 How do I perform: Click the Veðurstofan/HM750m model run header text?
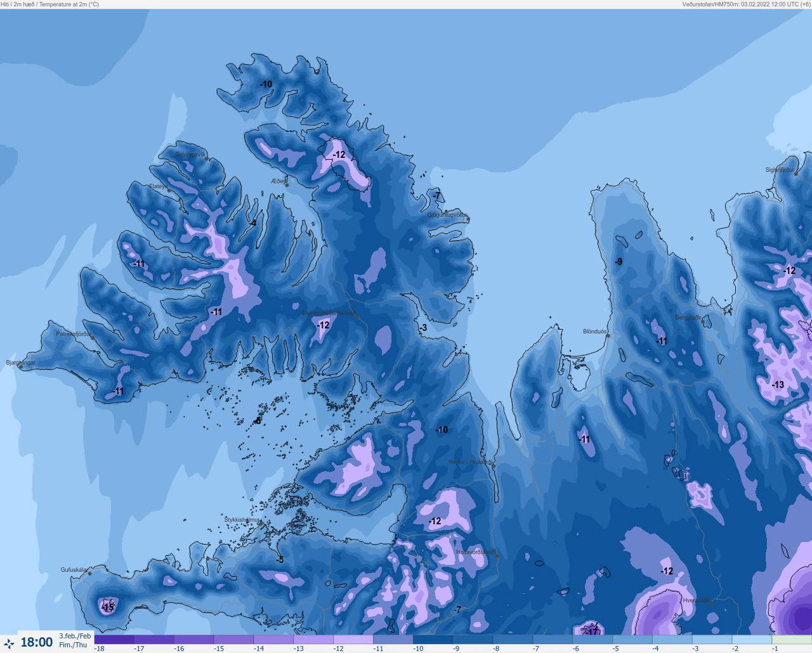coord(746,4)
